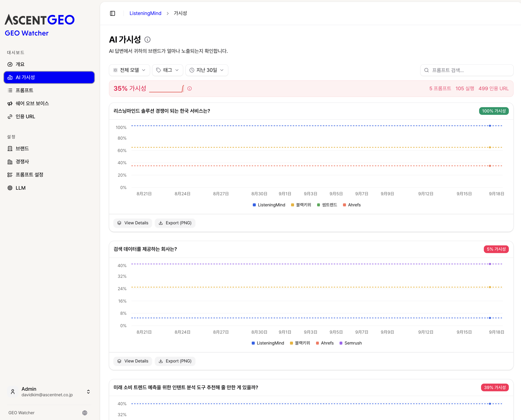521x420 pixels.
Task: Open the 지난 30일 date range dropdown
Action: [x=207, y=70]
